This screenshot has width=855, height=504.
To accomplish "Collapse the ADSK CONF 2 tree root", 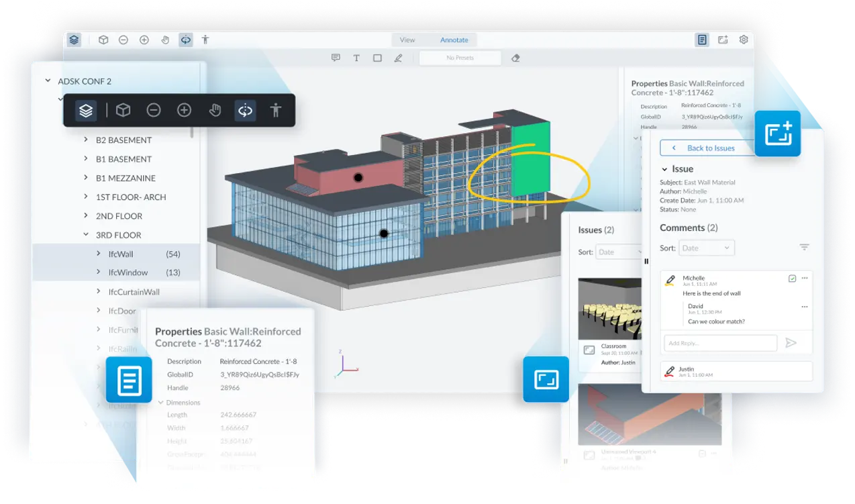I will pyautogui.click(x=48, y=81).
